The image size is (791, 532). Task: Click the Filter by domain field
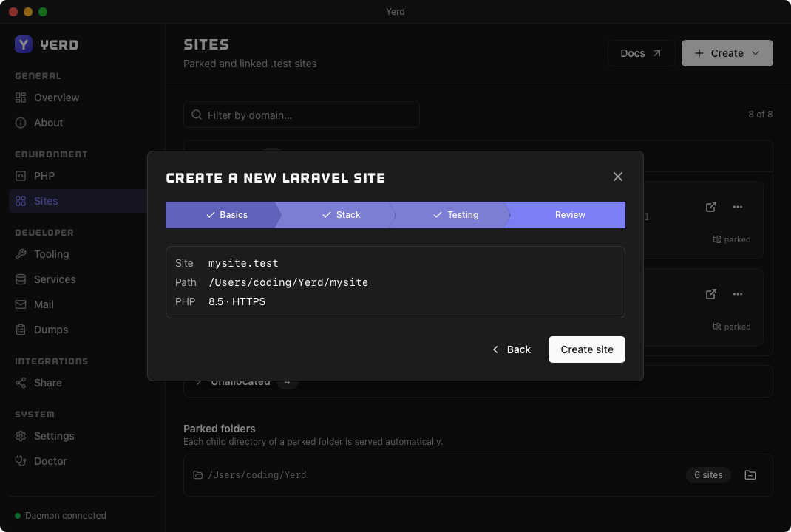(302, 115)
